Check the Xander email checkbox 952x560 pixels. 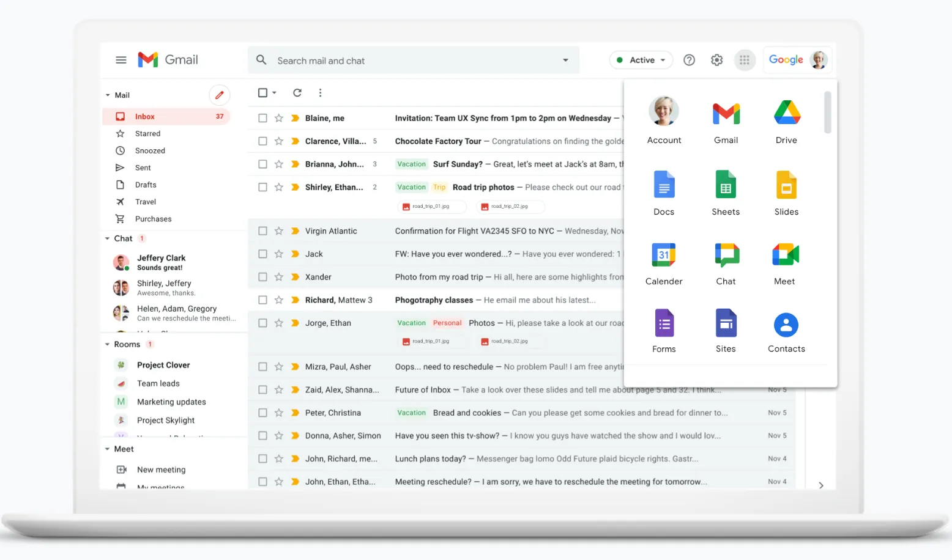click(x=262, y=277)
